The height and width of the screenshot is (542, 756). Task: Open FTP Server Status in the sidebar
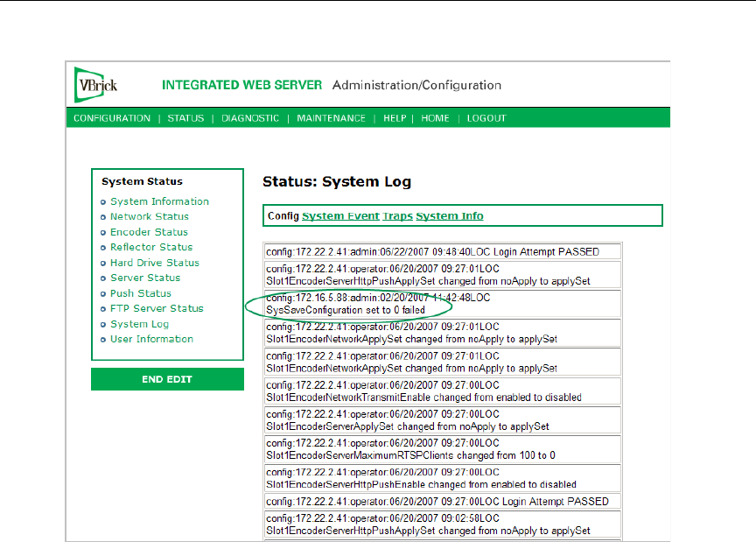tap(157, 308)
